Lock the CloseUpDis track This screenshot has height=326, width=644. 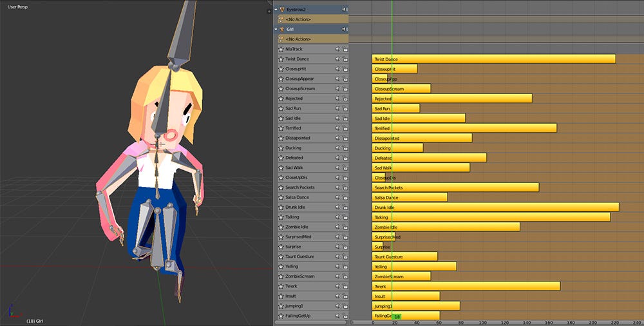(x=345, y=177)
